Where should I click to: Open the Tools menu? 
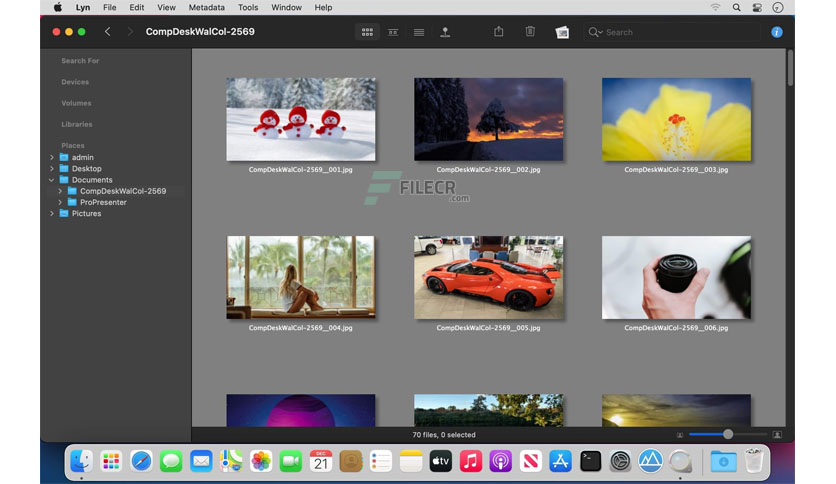[x=248, y=7]
